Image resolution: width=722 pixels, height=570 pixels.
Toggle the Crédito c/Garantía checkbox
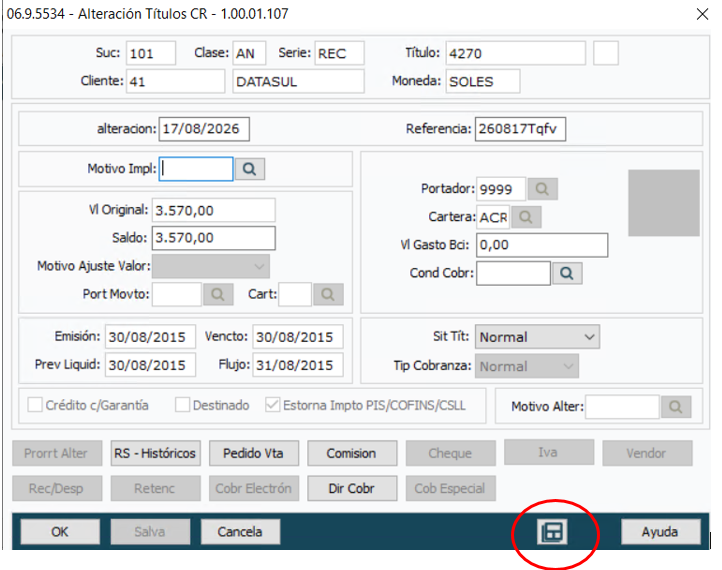coord(35,405)
